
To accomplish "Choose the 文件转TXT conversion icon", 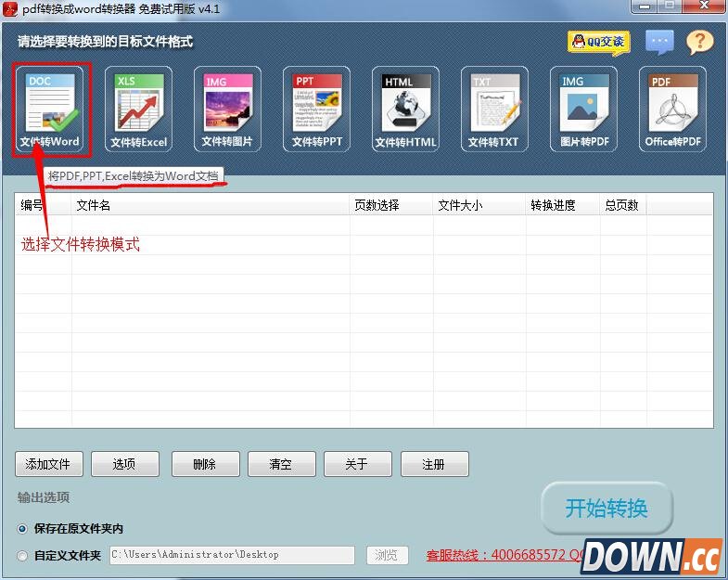I will pos(494,110).
